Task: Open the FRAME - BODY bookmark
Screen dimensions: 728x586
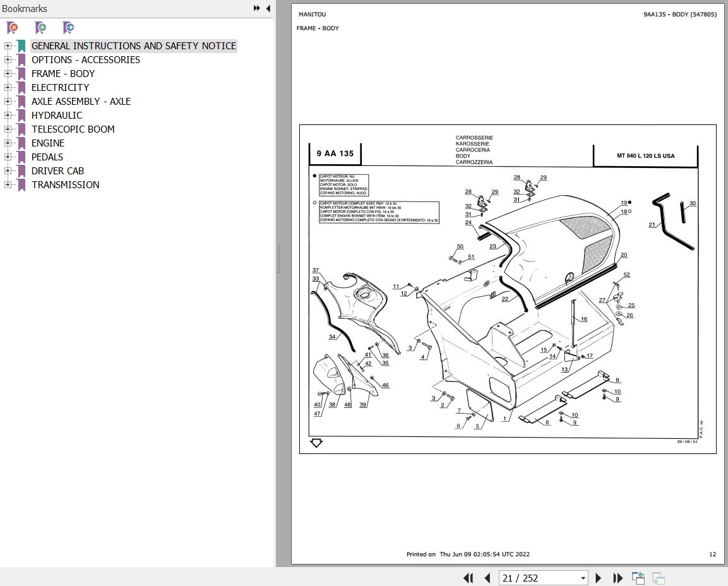Action: coord(63,73)
